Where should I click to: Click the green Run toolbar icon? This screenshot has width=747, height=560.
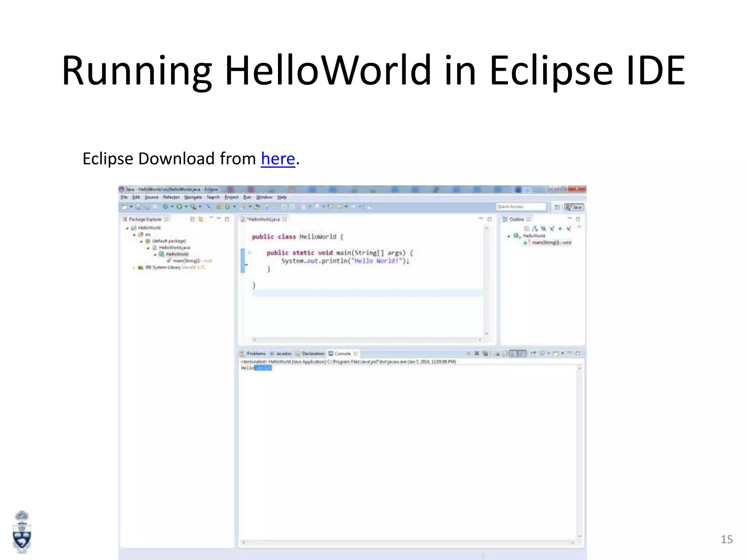point(179,207)
